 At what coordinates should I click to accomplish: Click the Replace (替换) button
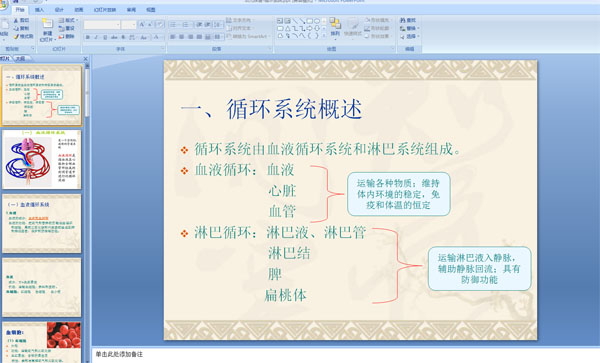(409, 28)
